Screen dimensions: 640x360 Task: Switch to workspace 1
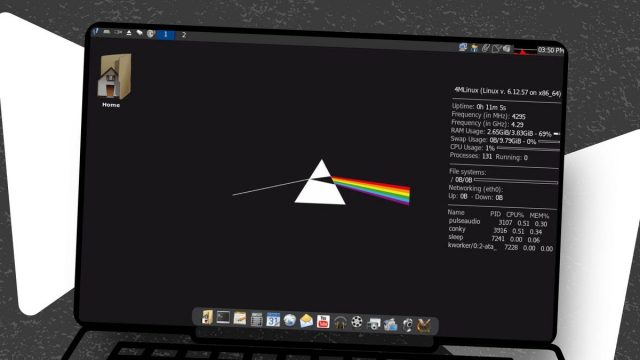pos(165,34)
